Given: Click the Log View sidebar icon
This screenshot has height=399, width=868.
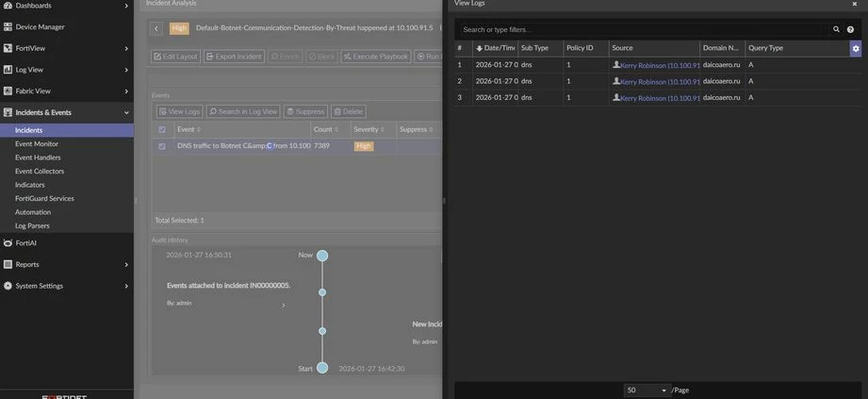Looking at the screenshot, I should [x=8, y=70].
